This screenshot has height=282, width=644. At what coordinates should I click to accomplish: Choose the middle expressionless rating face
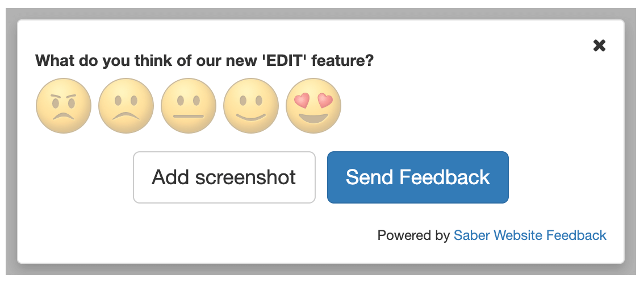click(x=189, y=106)
